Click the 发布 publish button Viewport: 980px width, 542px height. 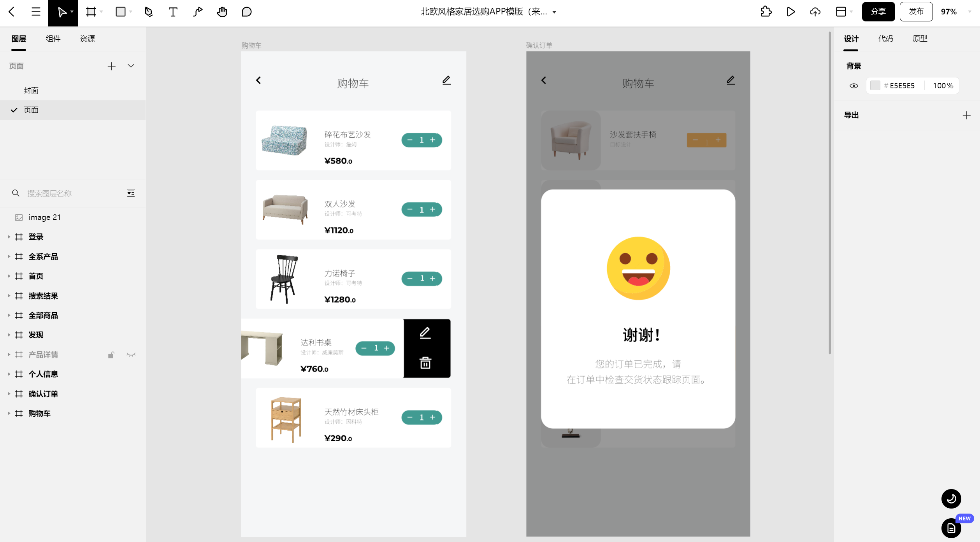click(x=916, y=12)
